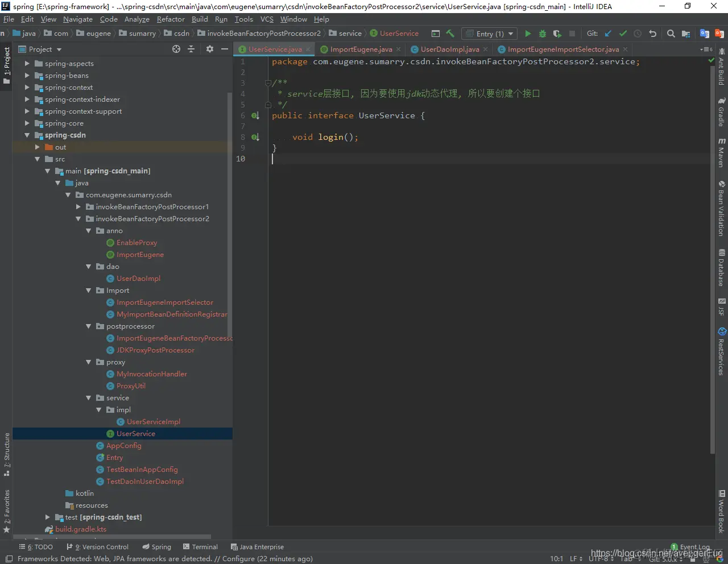This screenshot has width=728, height=564.
Task: Expand the test [spring-csdn_test] node
Action: tap(48, 517)
